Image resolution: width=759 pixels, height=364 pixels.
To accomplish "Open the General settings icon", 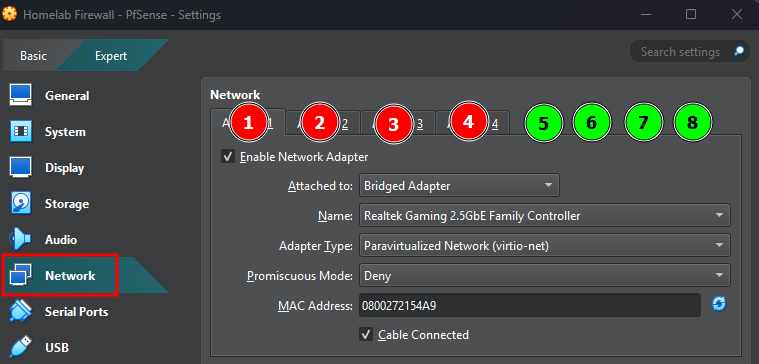I will [20, 95].
